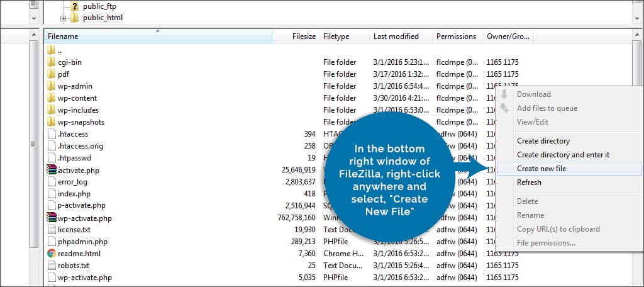The width and height of the screenshot is (644, 287).
Task: Click the Chrome icon next to readme.html
Action: tap(52, 253)
